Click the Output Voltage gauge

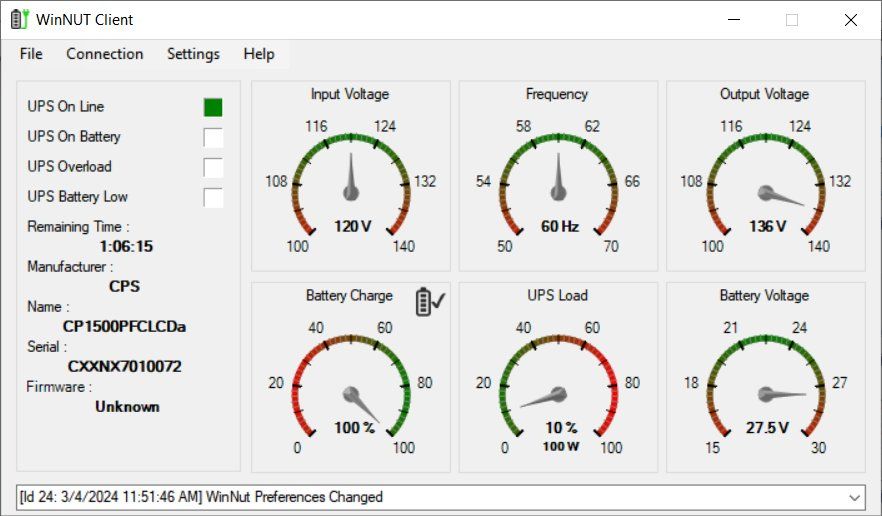766,180
